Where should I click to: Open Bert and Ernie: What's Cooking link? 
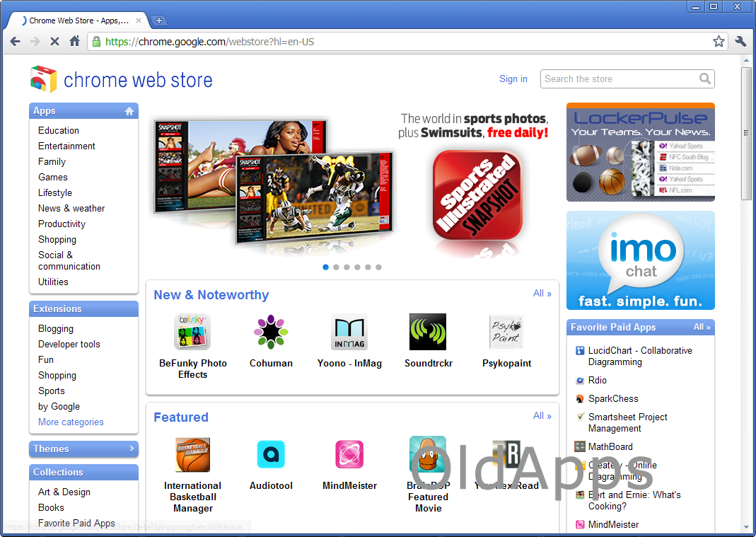coord(634,501)
